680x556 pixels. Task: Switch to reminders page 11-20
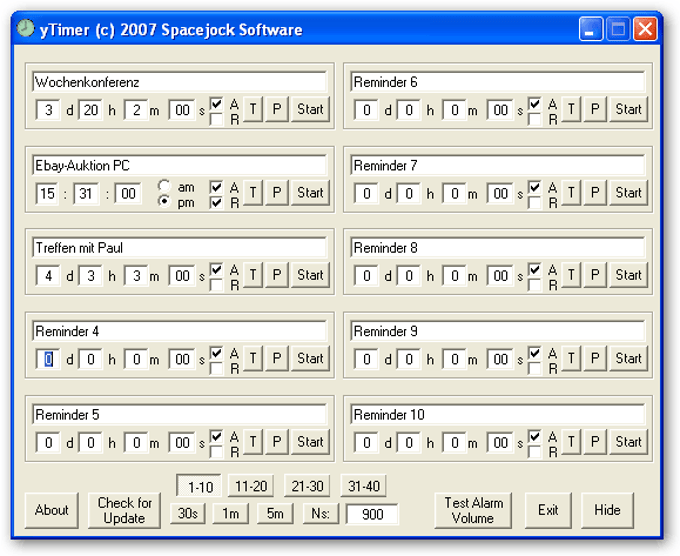point(251,486)
